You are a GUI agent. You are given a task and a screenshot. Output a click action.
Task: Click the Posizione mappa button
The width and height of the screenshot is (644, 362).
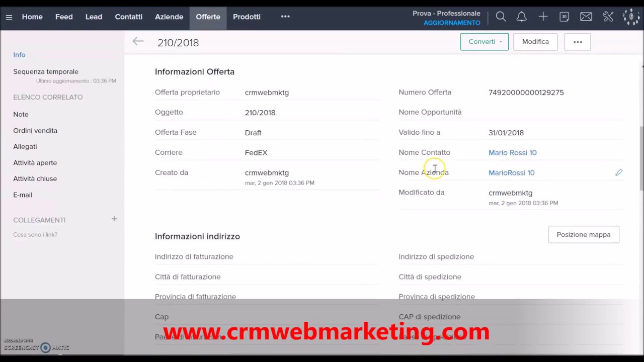coord(584,235)
